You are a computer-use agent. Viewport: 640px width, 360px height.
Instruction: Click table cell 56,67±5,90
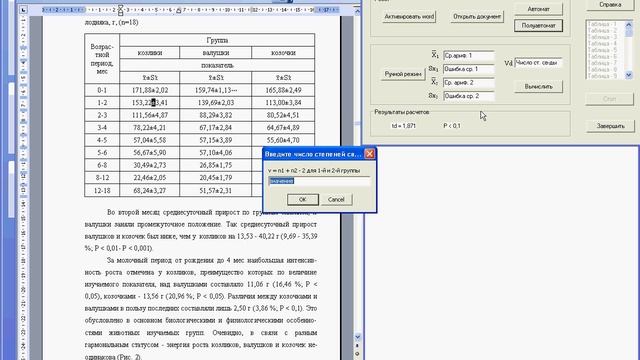(x=150, y=153)
